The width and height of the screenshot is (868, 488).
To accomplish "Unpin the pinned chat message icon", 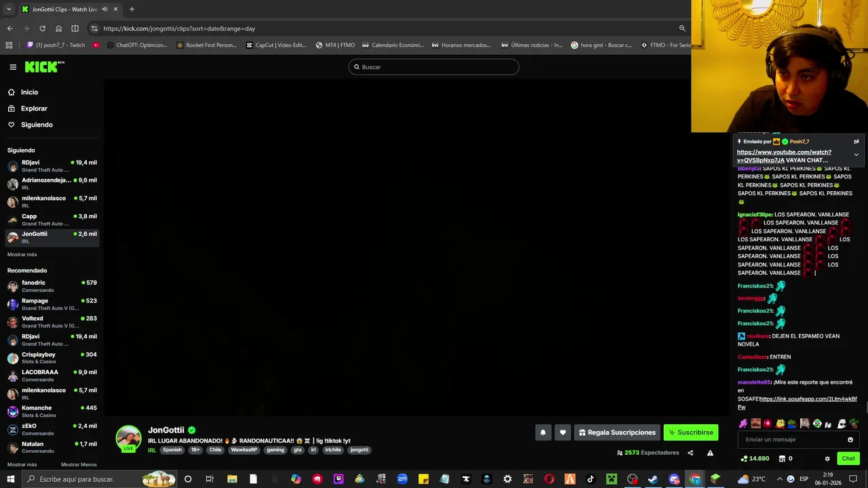I will (856, 142).
